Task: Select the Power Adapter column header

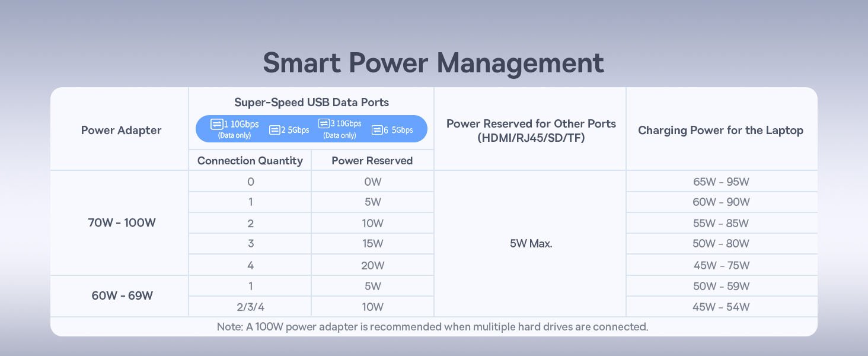Action: pyautogui.click(x=121, y=130)
